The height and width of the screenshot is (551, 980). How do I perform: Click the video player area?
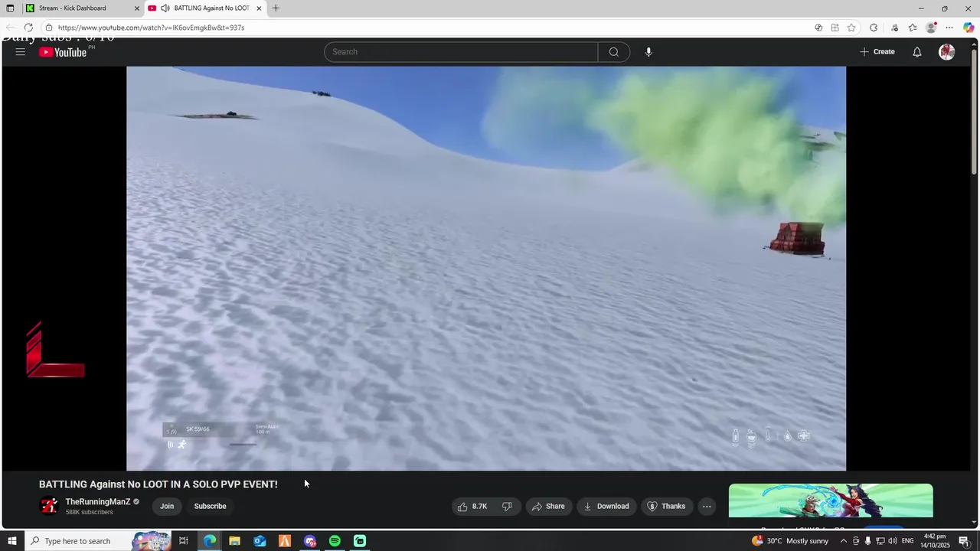[x=486, y=268]
